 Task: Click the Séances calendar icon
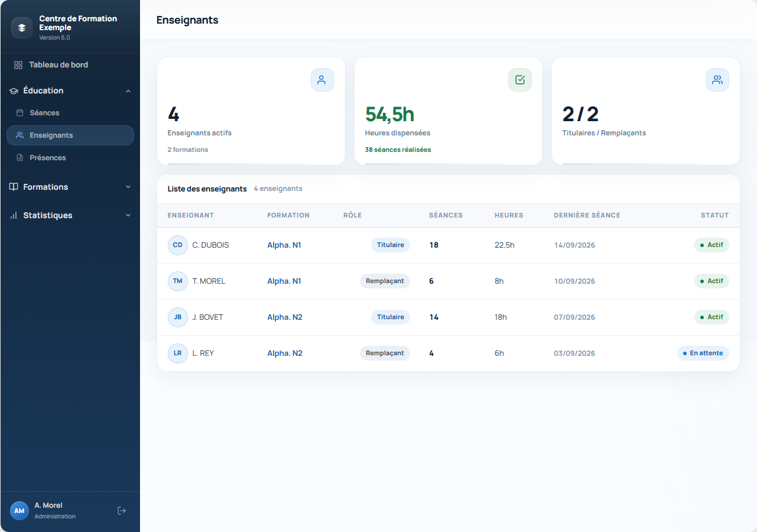point(20,113)
